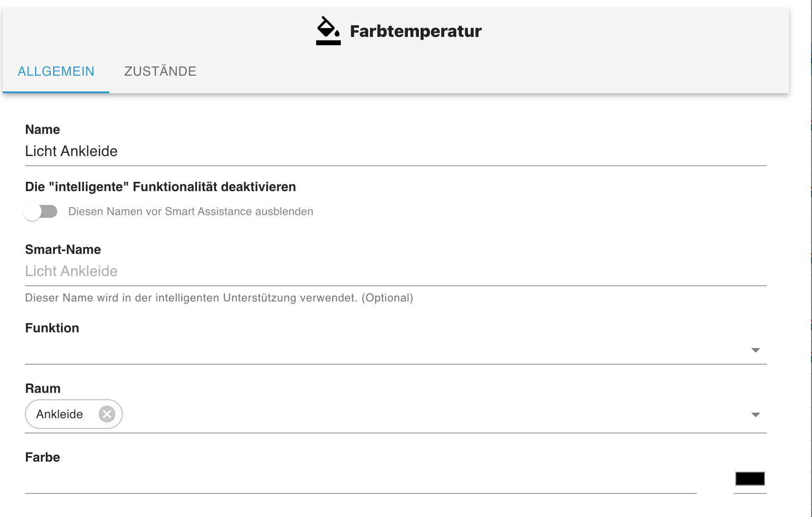The width and height of the screenshot is (812, 517).
Task: Select the Ankleide chip text
Action: [60, 414]
